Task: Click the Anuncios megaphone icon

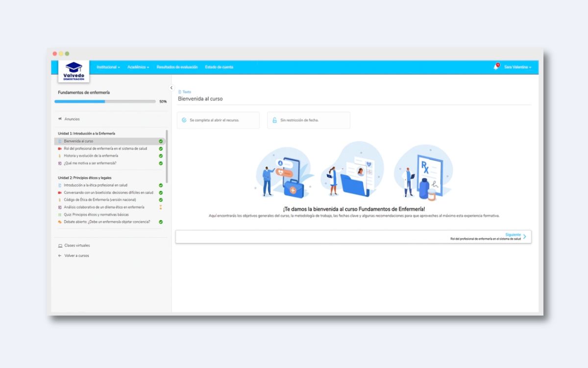Action: [60, 119]
